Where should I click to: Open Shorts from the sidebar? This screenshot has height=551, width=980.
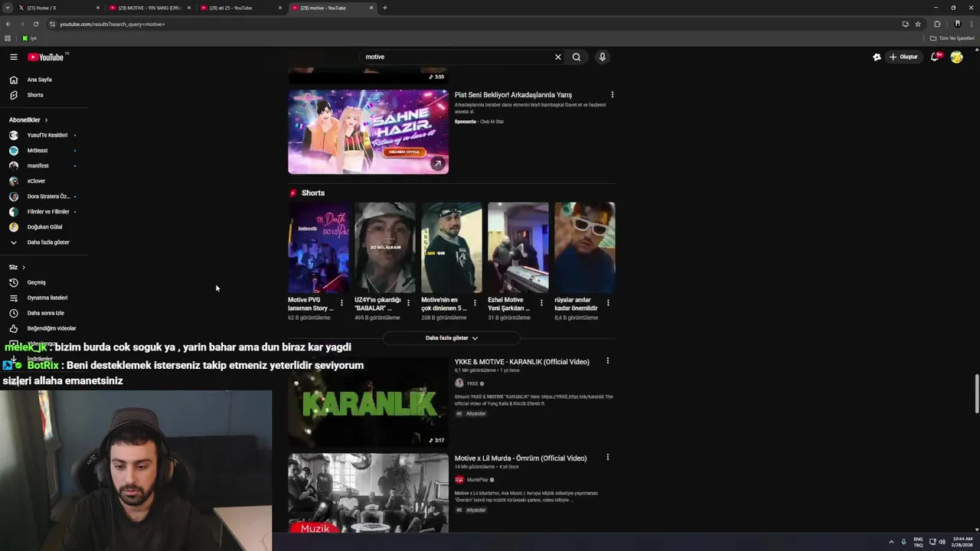pos(35,95)
